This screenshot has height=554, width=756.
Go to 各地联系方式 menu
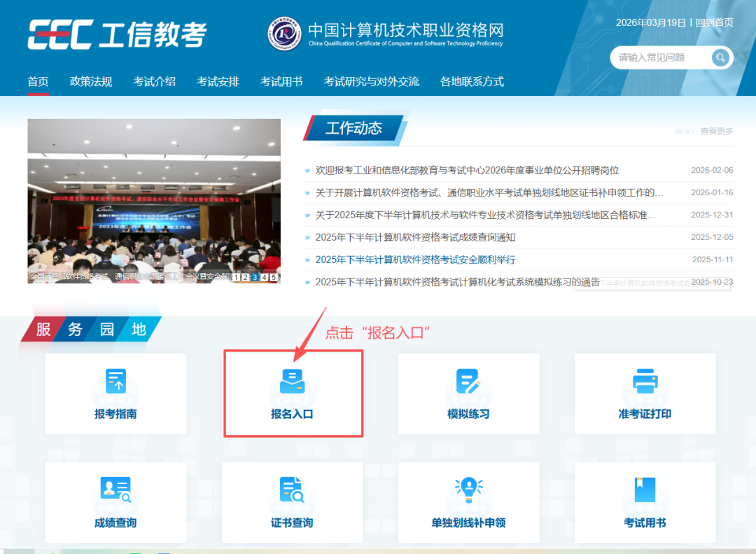click(x=472, y=81)
